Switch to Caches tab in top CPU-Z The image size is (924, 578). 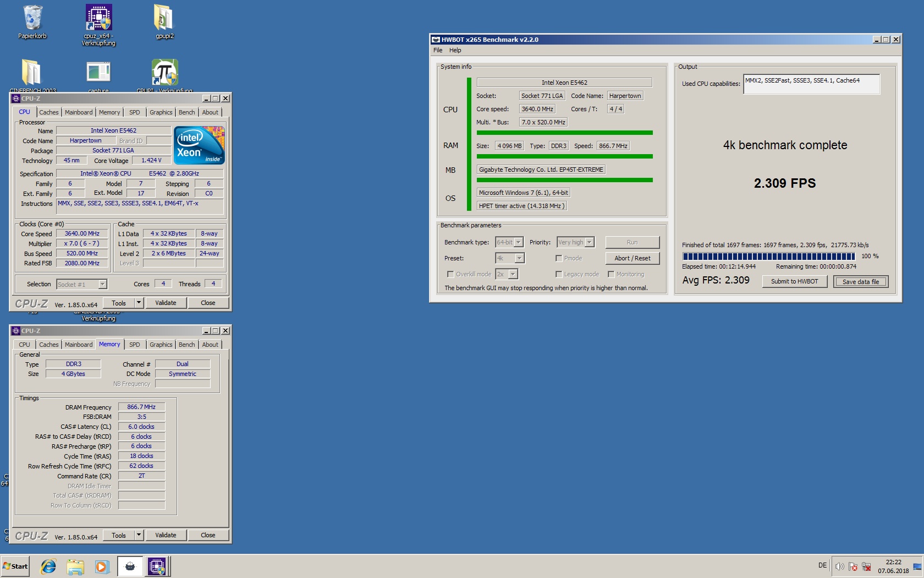point(49,112)
